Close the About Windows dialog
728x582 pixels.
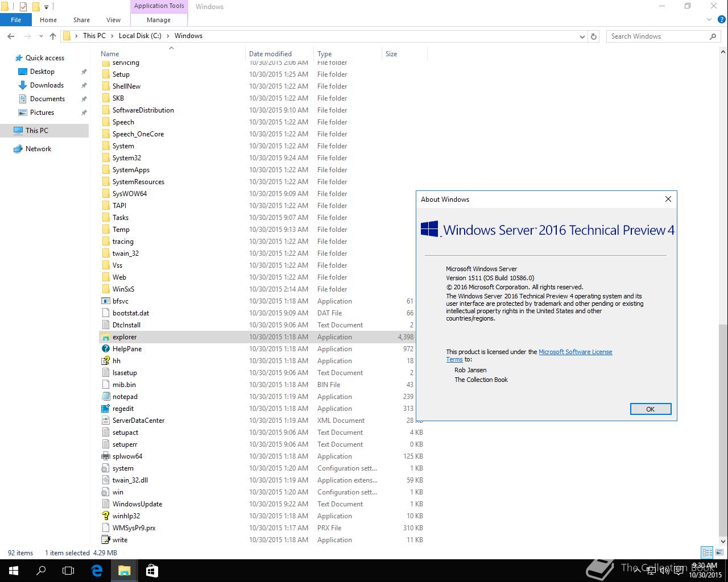pyautogui.click(x=668, y=199)
